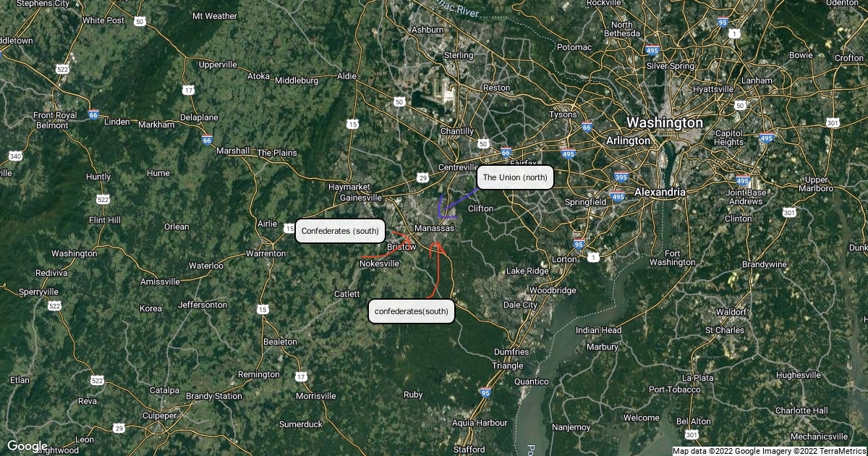Click the Google logo on the map
Screen dimensions: 868x456
point(27,446)
